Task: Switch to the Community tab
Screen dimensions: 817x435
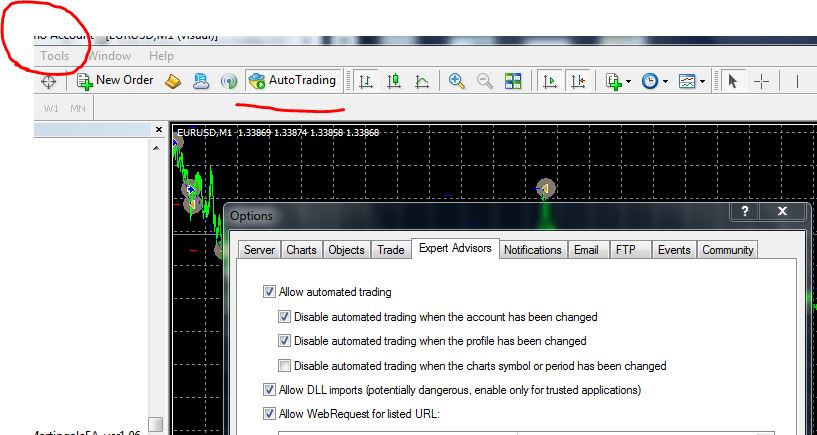Action: tap(727, 250)
